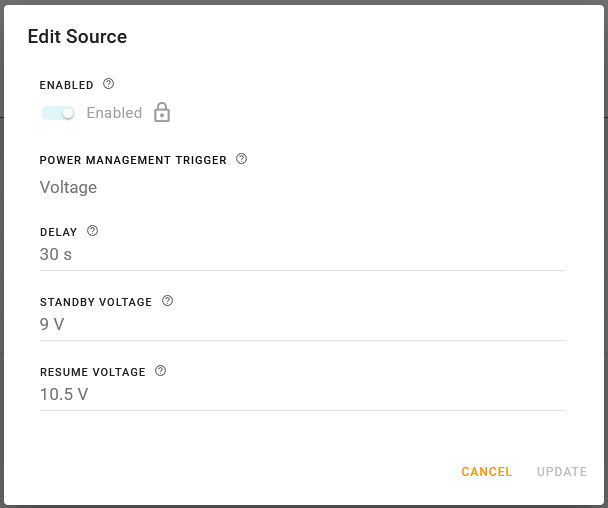608x508 pixels.
Task: Click the Delay field showing 30 s
Action: pyautogui.click(x=300, y=255)
